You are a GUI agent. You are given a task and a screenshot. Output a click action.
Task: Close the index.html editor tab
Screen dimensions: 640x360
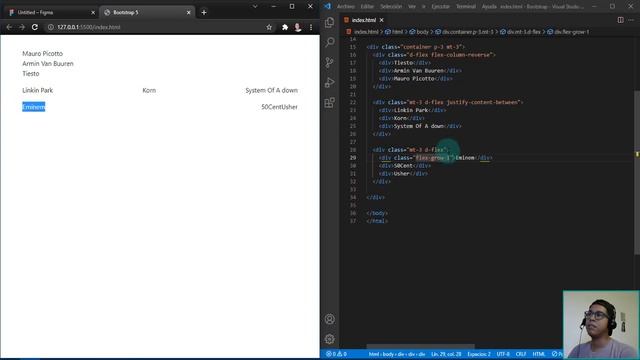382,20
